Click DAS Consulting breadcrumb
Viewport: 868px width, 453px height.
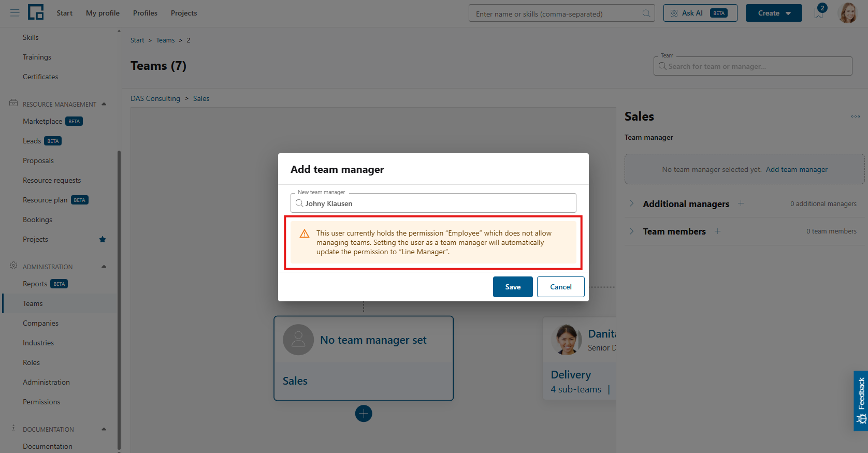coord(155,98)
